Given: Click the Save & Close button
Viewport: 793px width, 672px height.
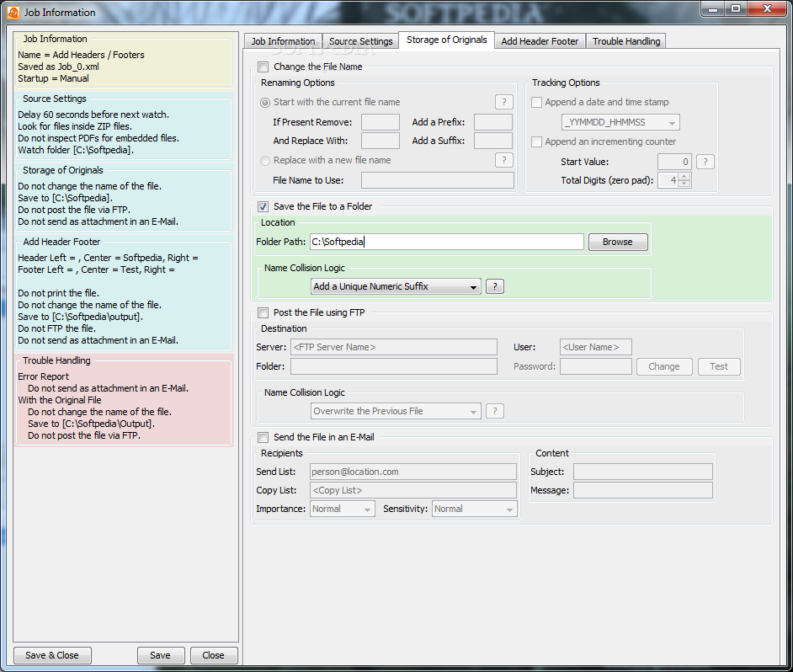Looking at the screenshot, I should [52, 655].
